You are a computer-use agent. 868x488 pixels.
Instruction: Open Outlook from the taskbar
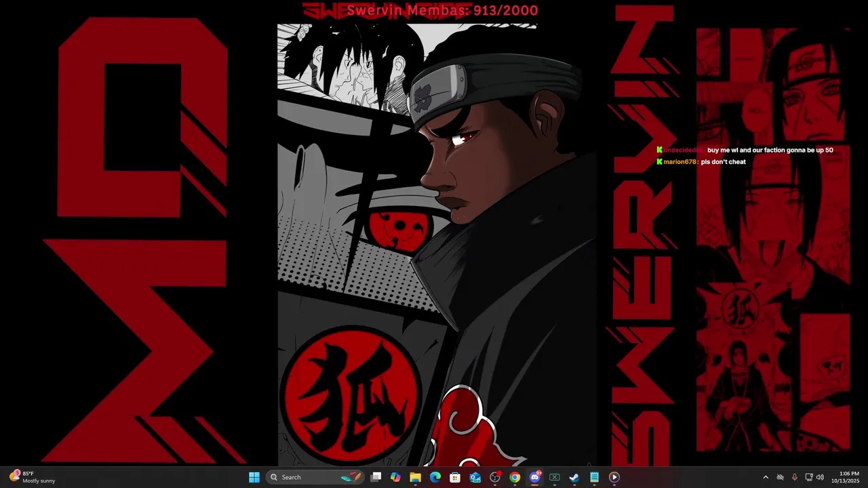[475, 477]
